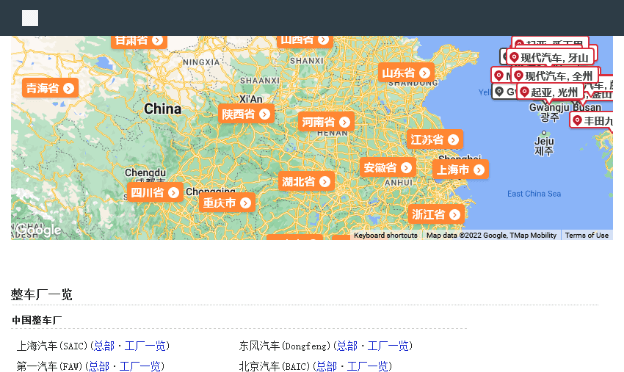
Task: Expand the 四川省 marker
Action: click(x=155, y=193)
